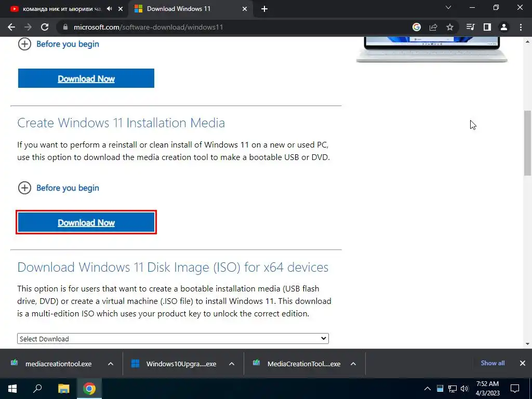The height and width of the screenshot is (399, 532).
Task: Expand options arrow for Windows10Upgra....exe
Action: (x=232, y=364)
